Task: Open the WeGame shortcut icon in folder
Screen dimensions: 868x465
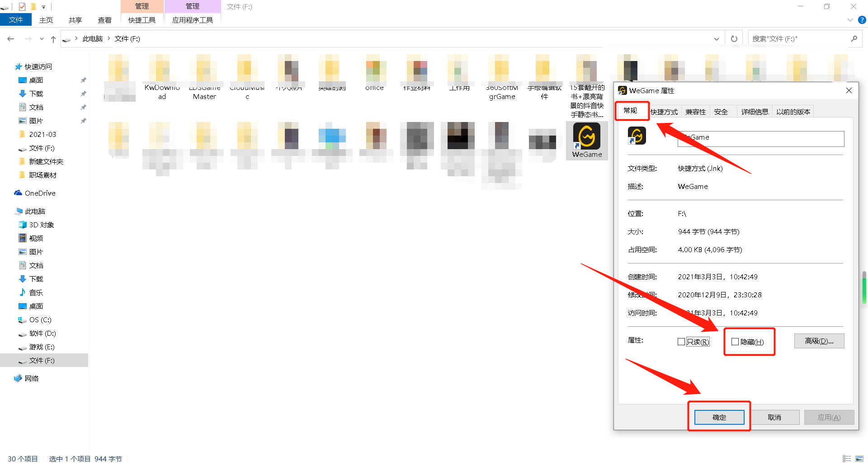Action: click(587, 140)
